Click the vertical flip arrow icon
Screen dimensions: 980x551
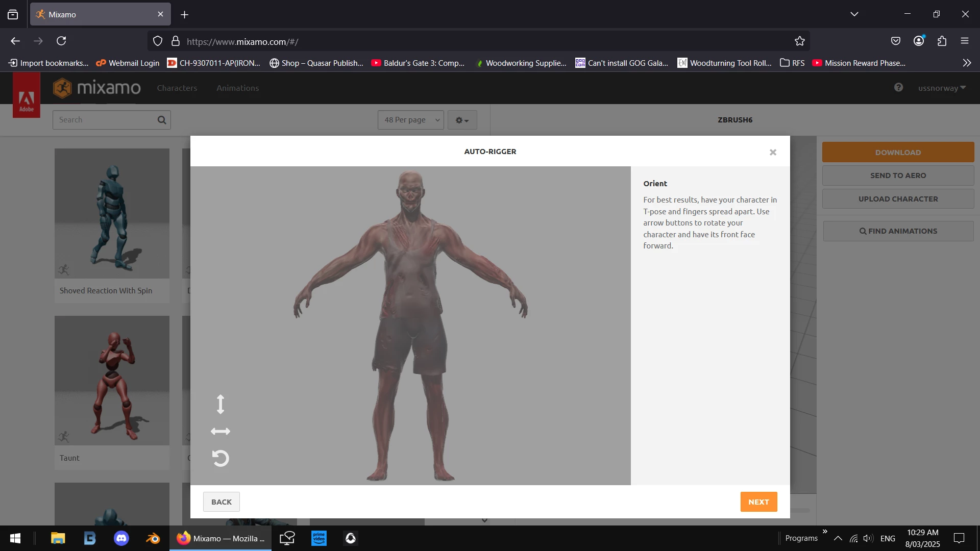tap(220, 404)
